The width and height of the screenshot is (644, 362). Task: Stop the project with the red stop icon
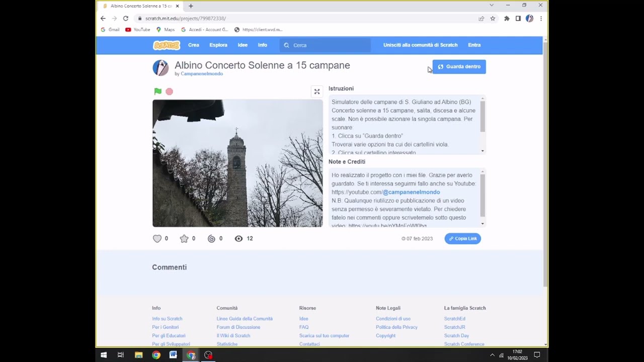(170, 92)
